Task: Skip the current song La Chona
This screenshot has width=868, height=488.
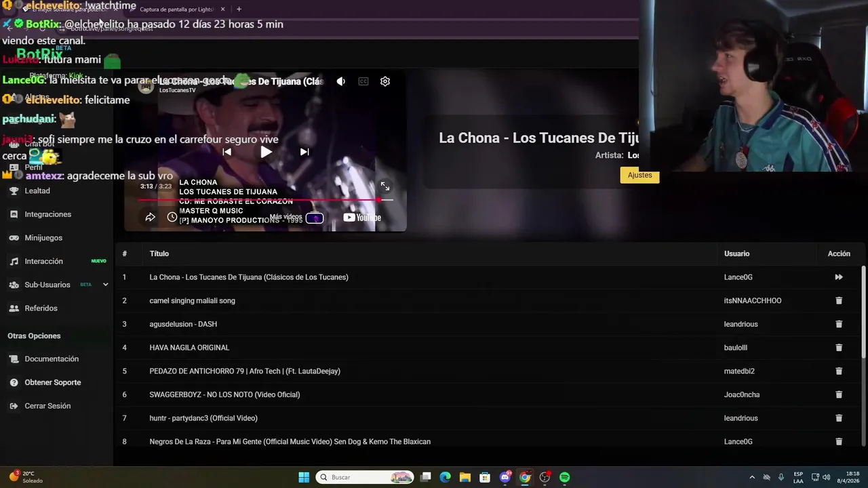Action: [839, 277]
